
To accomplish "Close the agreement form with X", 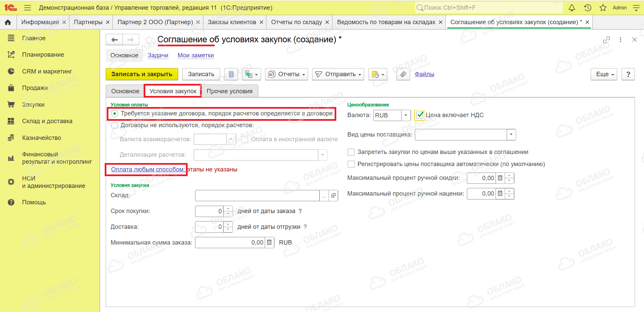I will (634, 40).
